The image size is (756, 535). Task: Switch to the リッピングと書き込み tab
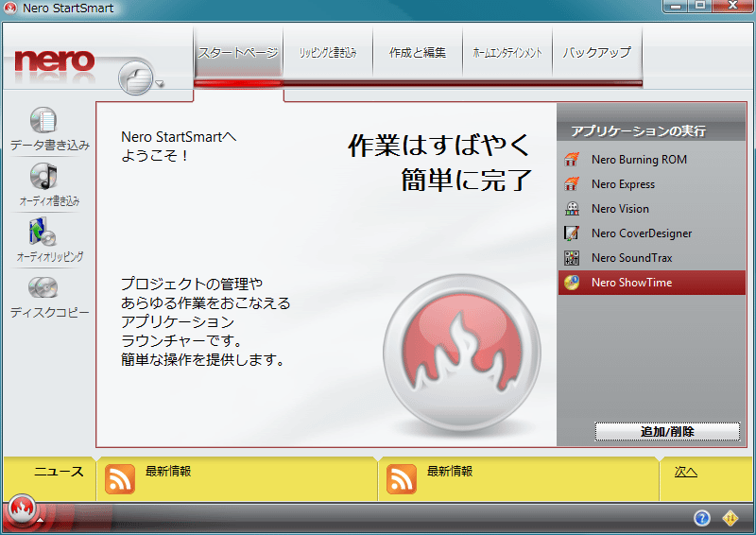[x=328, y=52]
